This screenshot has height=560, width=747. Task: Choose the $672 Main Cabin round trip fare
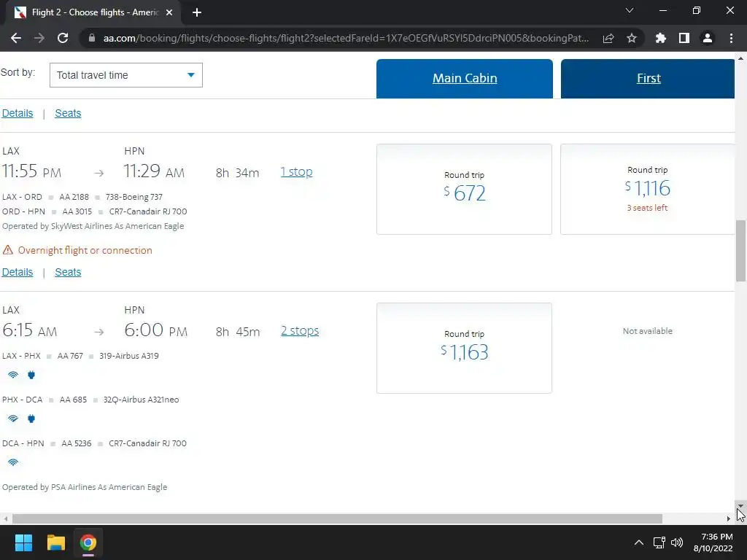[464, 189]
